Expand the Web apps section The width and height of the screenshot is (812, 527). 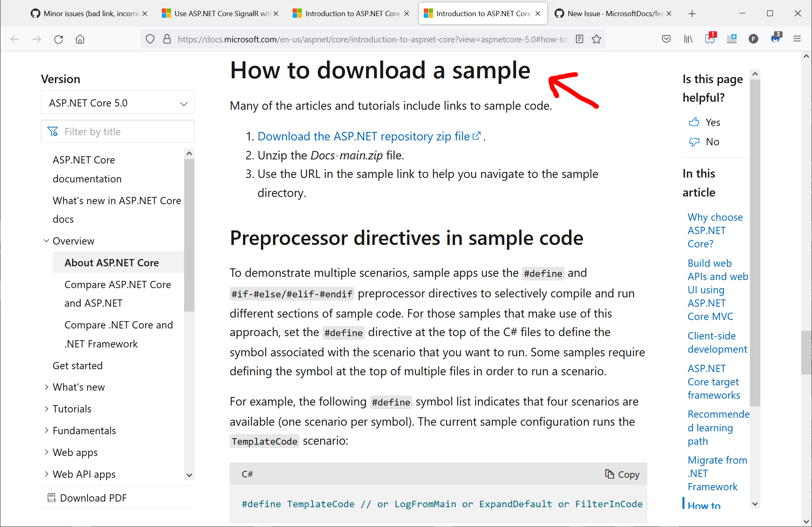click(46, 452)
